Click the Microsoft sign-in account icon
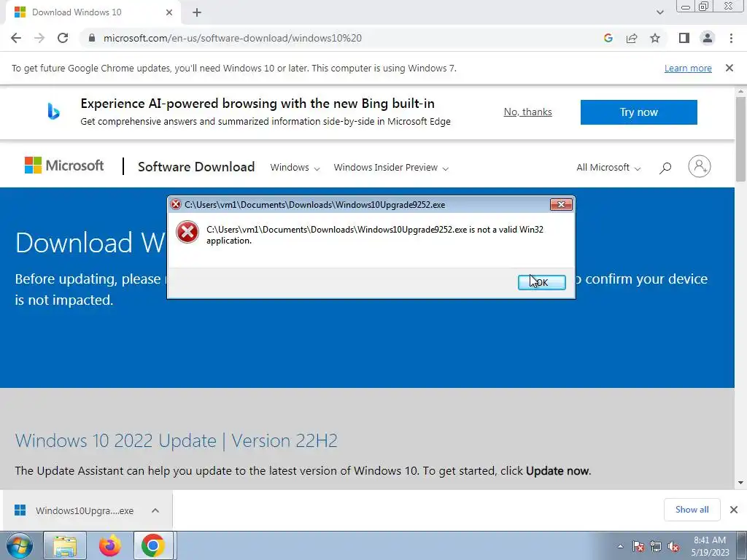Viewport: 747px width, 560px height. click(700, 166)
